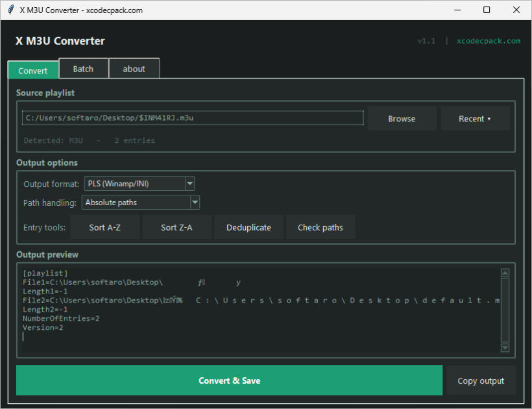Click the "Length2=-1" line
Image resolution: width=532 pixels, height=409 pixels.
(x=45, y=310)
